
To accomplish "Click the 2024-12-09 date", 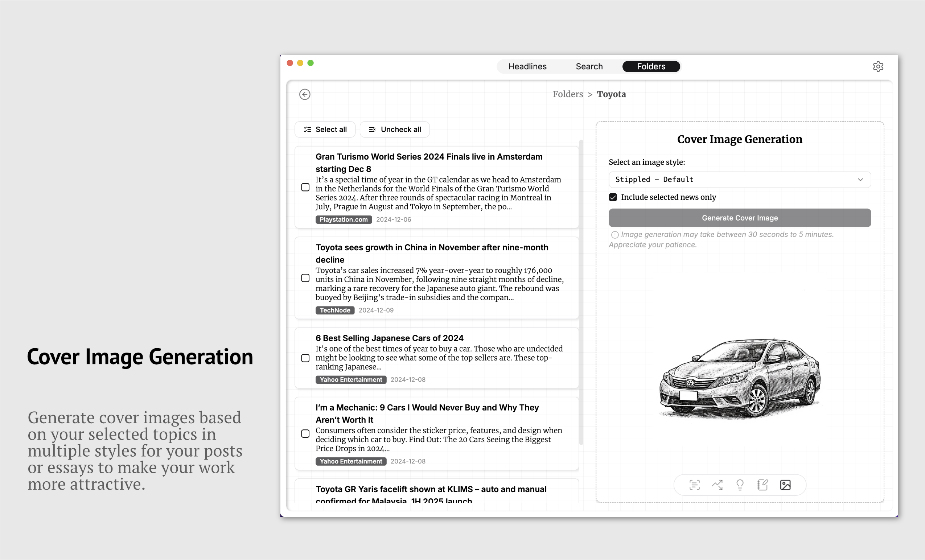I will tap(376, 310).
